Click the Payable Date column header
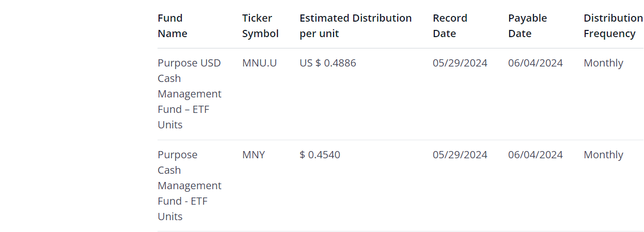The width and height of the screenshot is (644, 232). point(527,26)
